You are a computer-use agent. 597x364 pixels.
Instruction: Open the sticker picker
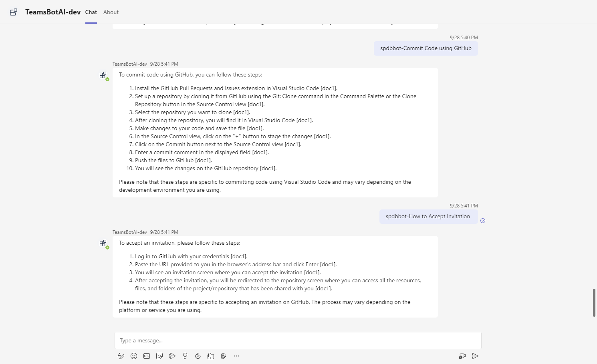[159, 356]
